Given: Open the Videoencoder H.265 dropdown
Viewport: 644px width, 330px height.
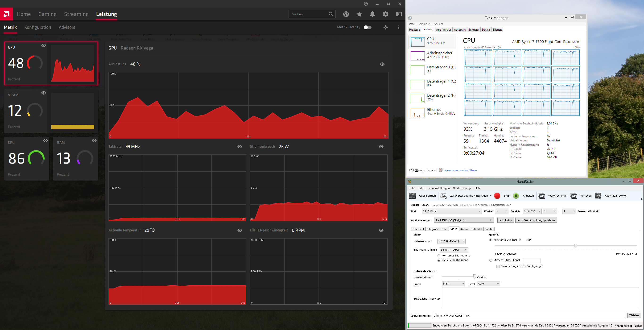Looking at the screenshot, I should [x=451, y=241].
